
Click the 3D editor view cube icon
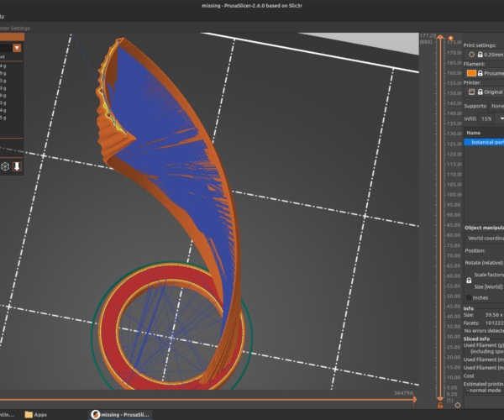[x=5, y=166]
